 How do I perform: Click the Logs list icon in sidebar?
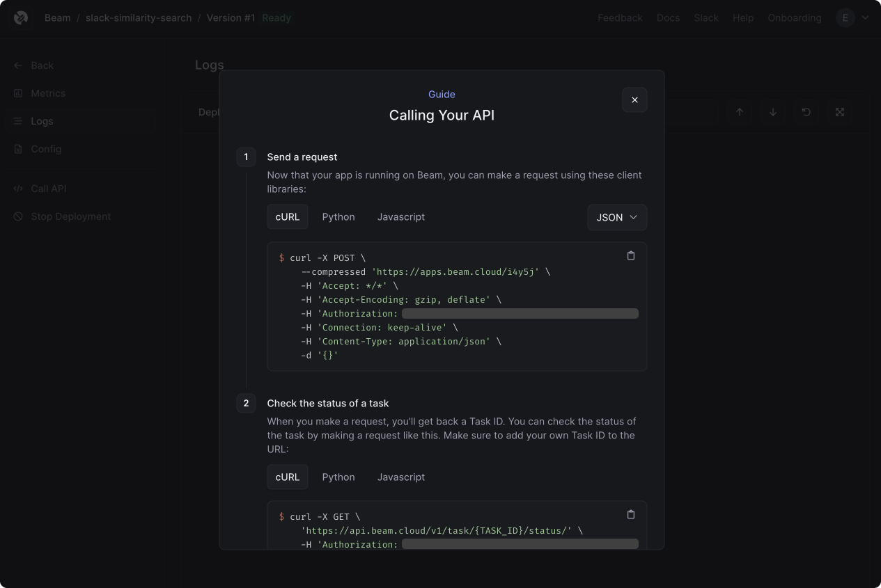click(18, 121)
